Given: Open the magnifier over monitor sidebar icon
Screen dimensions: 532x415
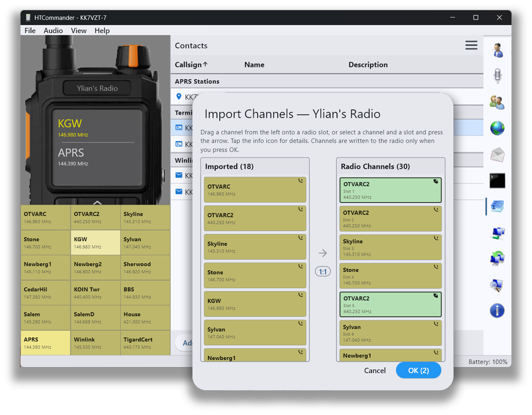Looking at the screenshot, I should point(497,285).
